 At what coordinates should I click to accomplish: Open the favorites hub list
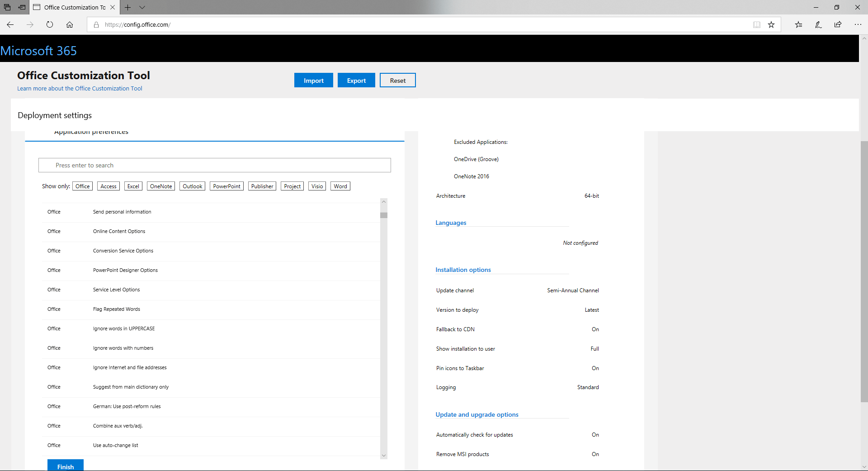(x=798, y=24)
